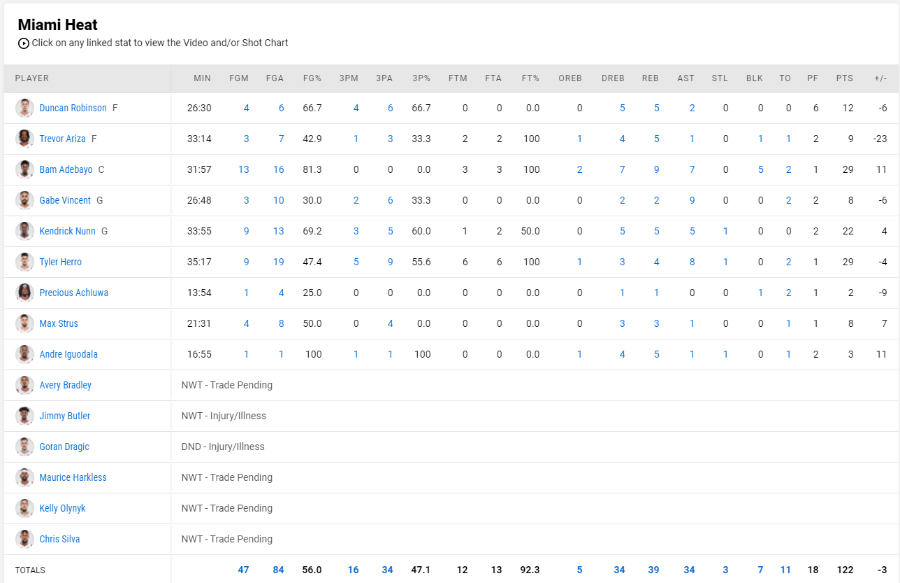Viewport: 900px width, 583px height.
Task: Open Andre Iguodala's headshot
Action: pyautogui.click(x=24, y=355)
